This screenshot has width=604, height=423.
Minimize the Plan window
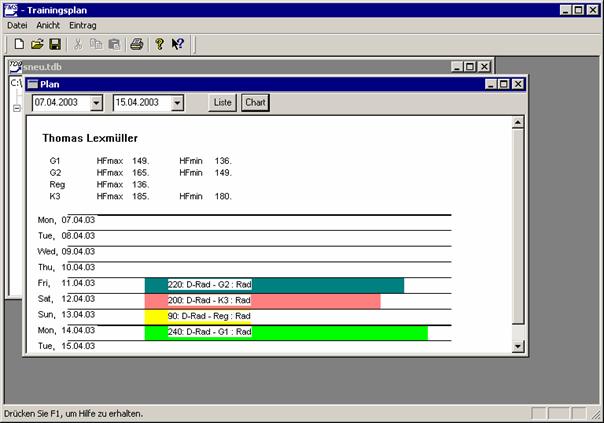[490, 84]
